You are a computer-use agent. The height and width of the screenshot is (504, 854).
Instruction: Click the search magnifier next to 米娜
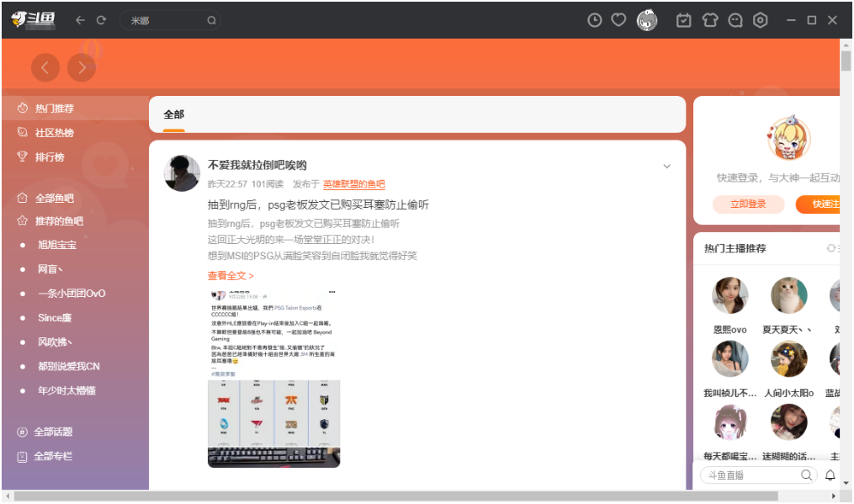tap(211, 21)
